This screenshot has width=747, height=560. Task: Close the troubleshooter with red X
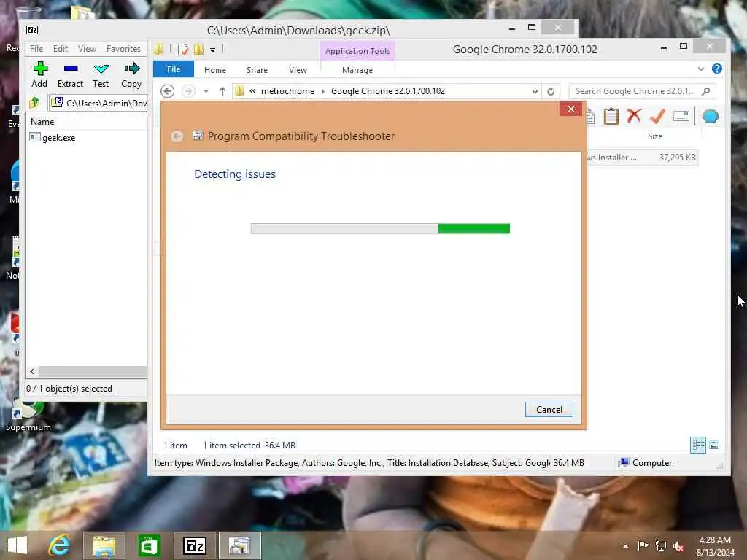[570, 109]
